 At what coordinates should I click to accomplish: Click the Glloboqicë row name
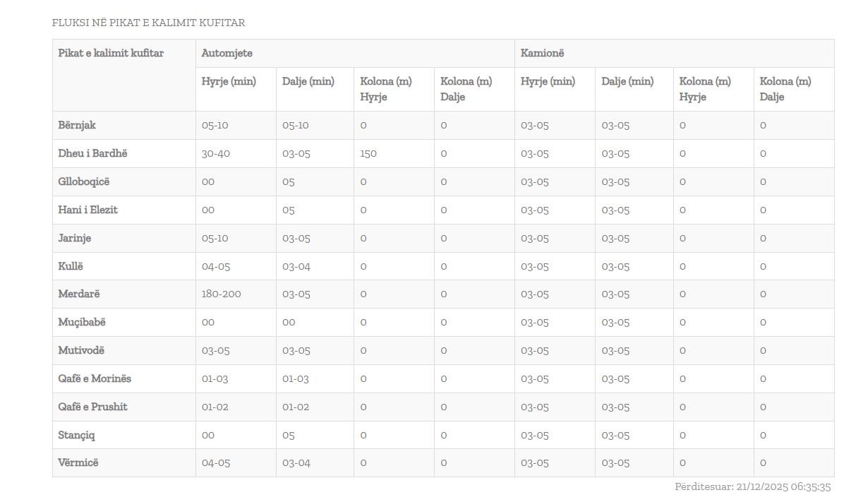point(84,181)
